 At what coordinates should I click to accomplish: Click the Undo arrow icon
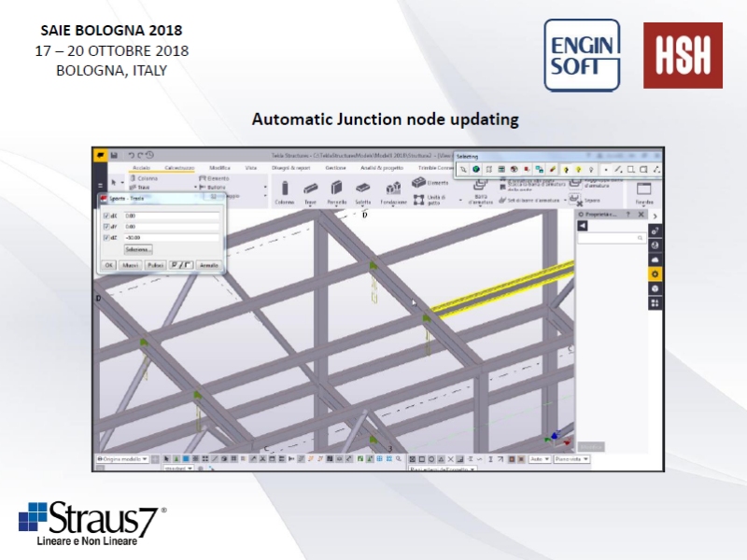point(131,155)
